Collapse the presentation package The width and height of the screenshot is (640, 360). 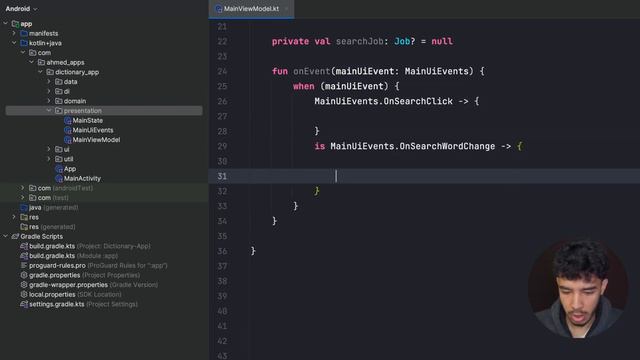[x=49, y=111]
